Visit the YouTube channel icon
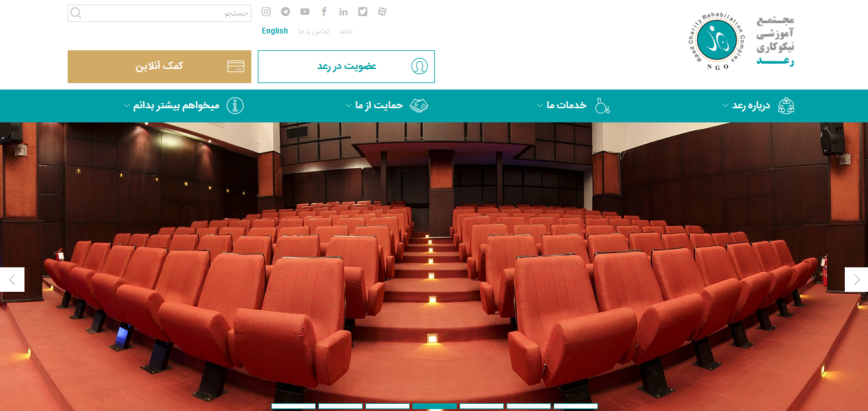 [305, 12]
